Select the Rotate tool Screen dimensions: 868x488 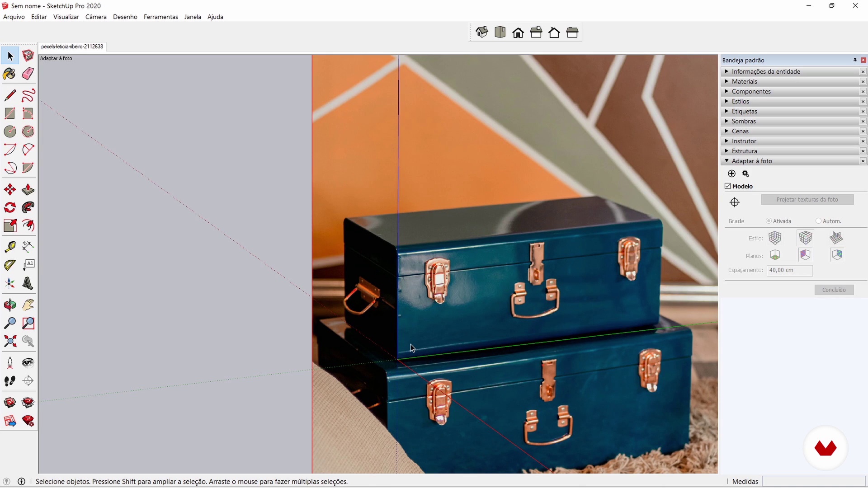tap(10, 207)
